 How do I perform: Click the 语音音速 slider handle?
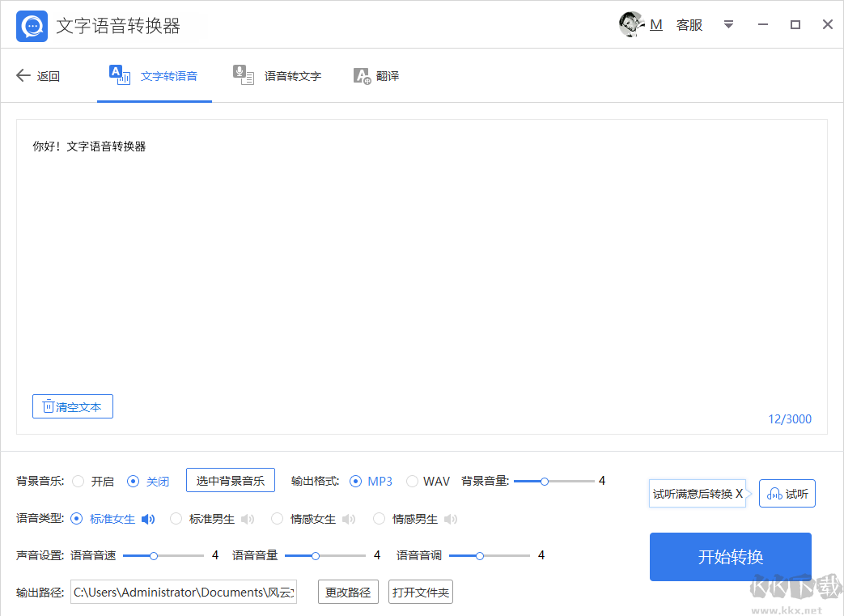pos(154,555)
